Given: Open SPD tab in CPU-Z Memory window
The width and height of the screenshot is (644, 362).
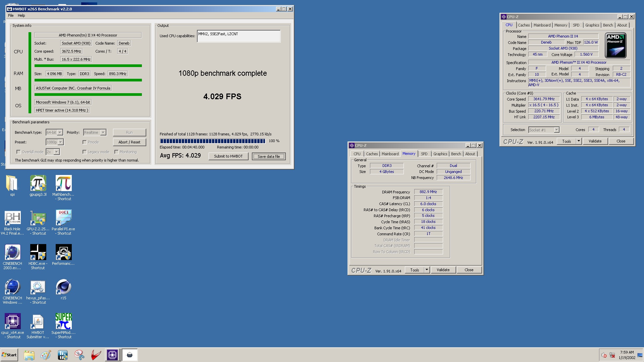Looking at the screenshot, I should pos(424,154).
